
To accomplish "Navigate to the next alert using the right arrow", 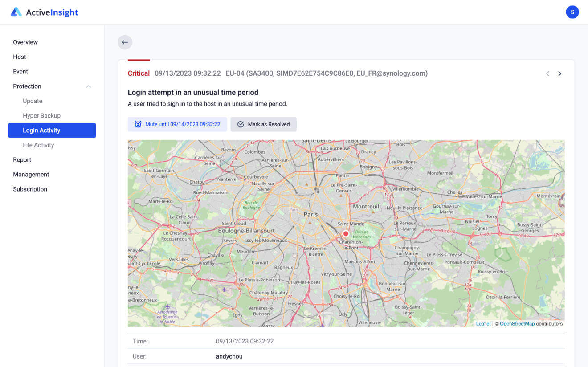I will click(x=560, y=73).
